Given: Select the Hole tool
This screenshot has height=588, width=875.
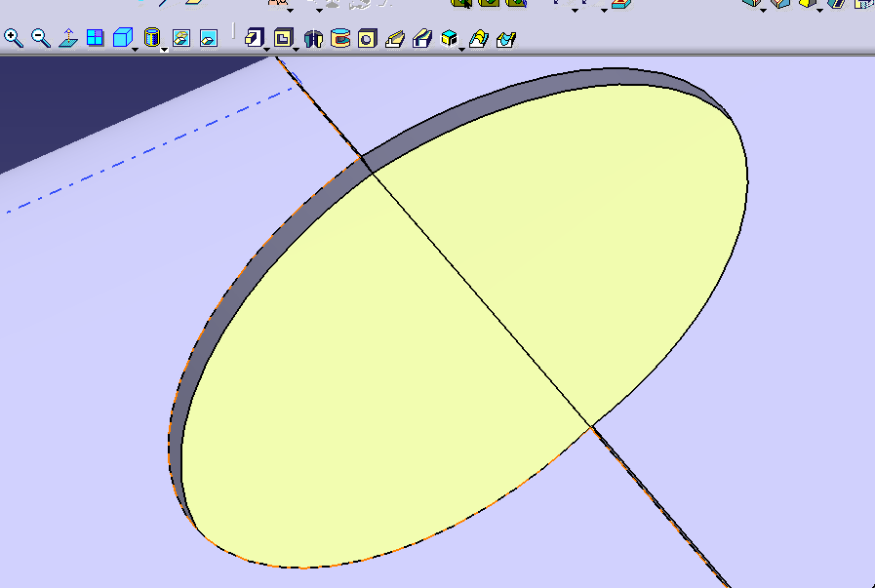Looking at the screenshot, I should (x=367, y=38).
